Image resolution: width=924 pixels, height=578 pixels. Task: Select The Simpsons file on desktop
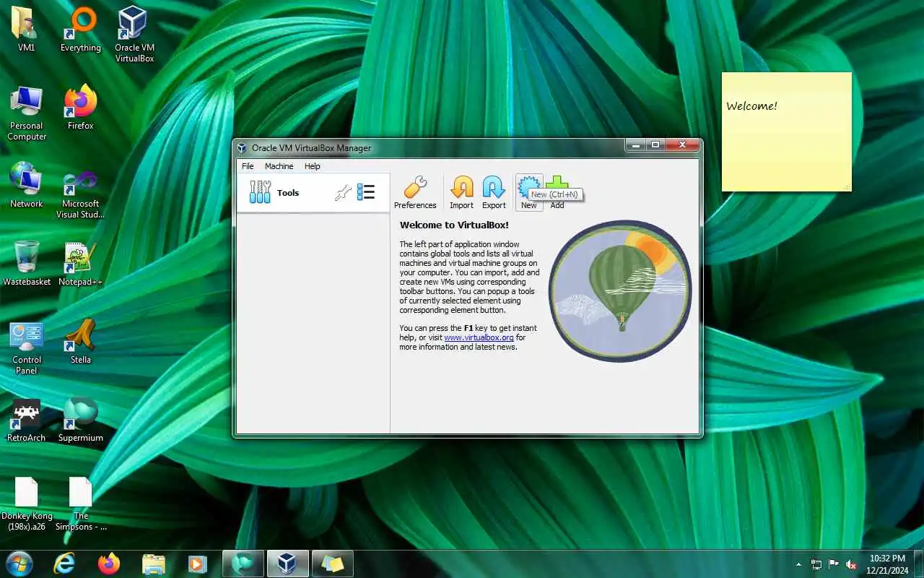pos(81,504)
